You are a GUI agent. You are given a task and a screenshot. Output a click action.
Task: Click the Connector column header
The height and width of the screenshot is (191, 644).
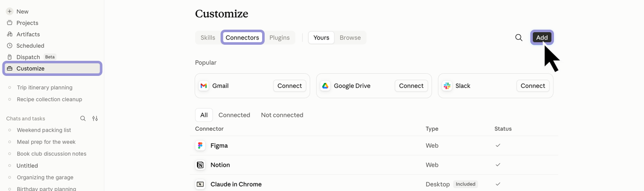(x=209, y=129)
